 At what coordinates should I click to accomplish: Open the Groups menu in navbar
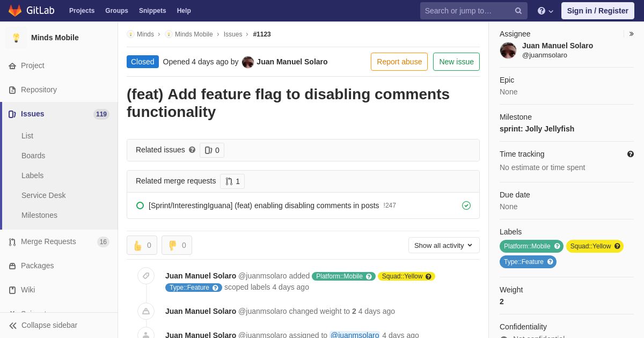(116, 11)
